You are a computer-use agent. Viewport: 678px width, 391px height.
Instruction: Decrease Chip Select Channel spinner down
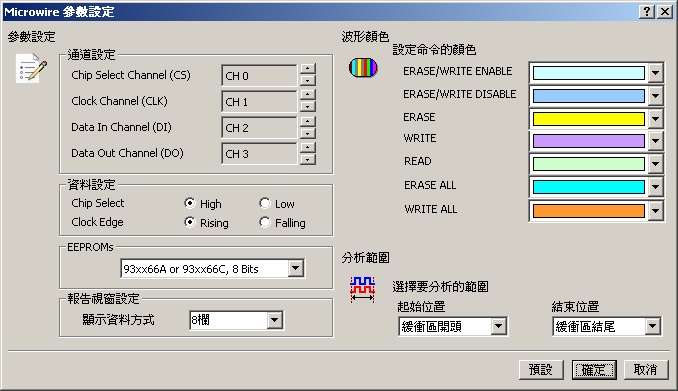tap(307, 80)
